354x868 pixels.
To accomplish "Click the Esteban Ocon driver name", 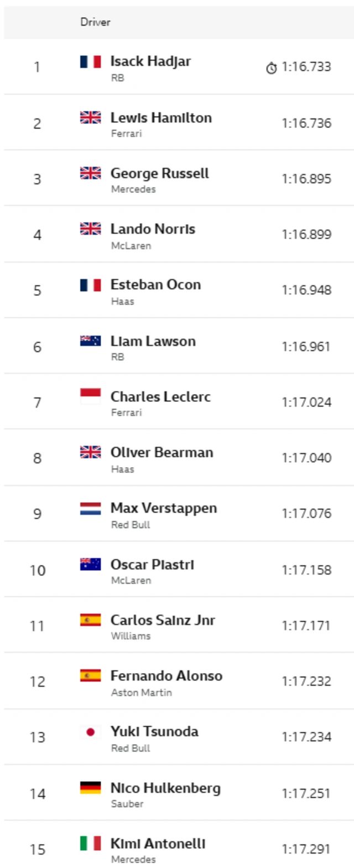I will pos(155,285).
